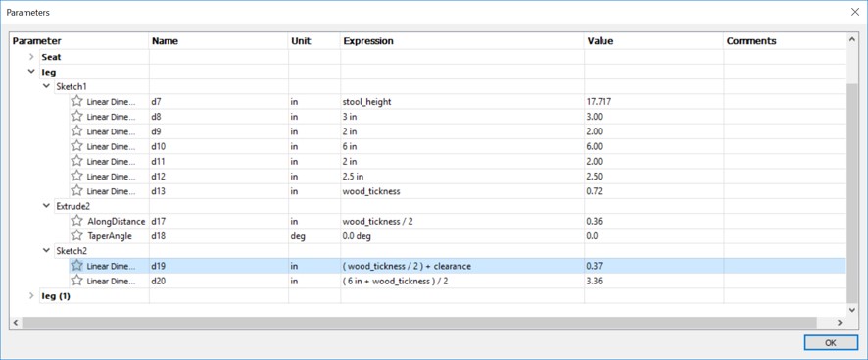Screen dimensions: 868x360
Task: Favorite the d18 TaperAngle star
Action: 77,235
